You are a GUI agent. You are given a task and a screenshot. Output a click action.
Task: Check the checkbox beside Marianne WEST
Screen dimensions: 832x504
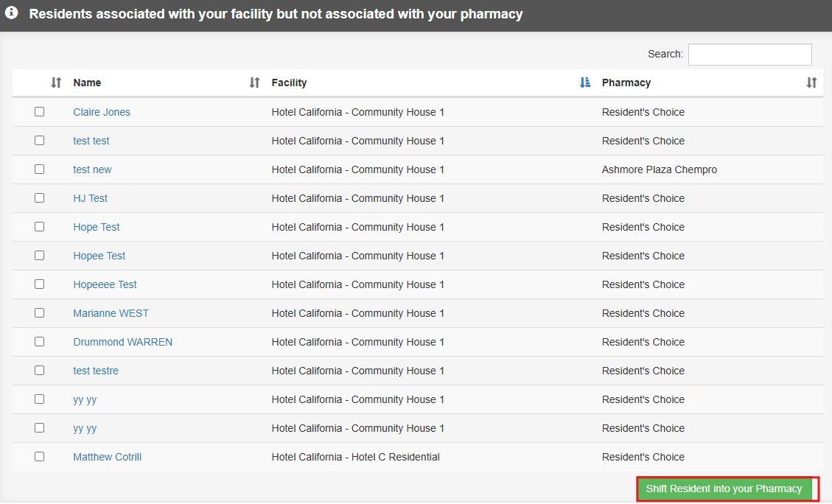click(x=39, y=312)
